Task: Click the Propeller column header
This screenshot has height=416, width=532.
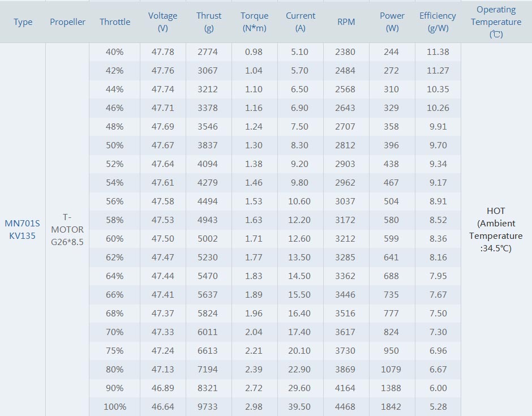Action: [67, 22]
